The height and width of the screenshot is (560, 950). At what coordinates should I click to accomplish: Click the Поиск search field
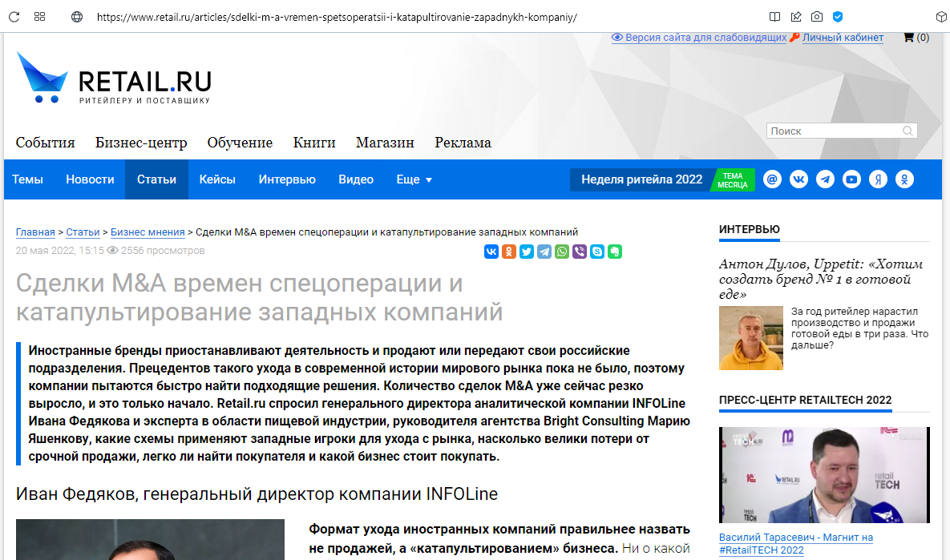click(x=834, y=131)
